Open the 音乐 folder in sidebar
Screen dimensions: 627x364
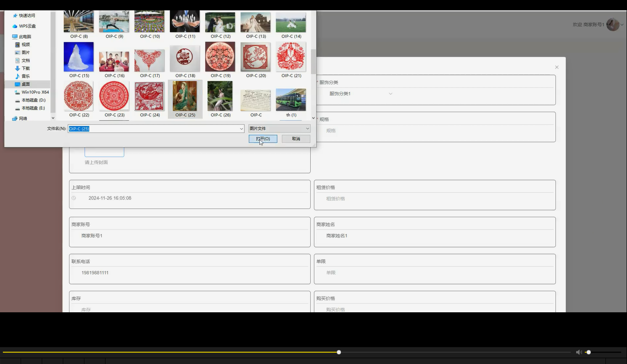pos(22,76)
